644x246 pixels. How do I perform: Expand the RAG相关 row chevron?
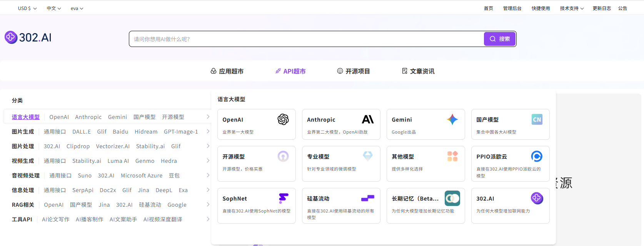[x=208, y=204]
